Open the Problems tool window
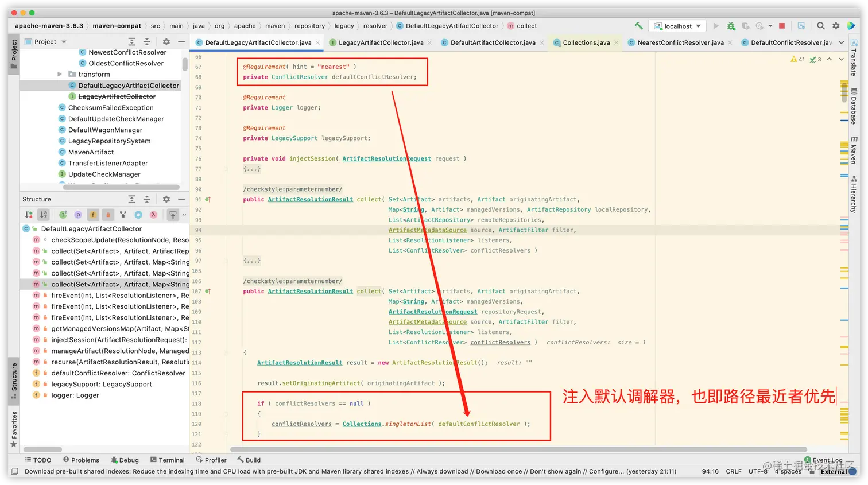 (81, 460)
